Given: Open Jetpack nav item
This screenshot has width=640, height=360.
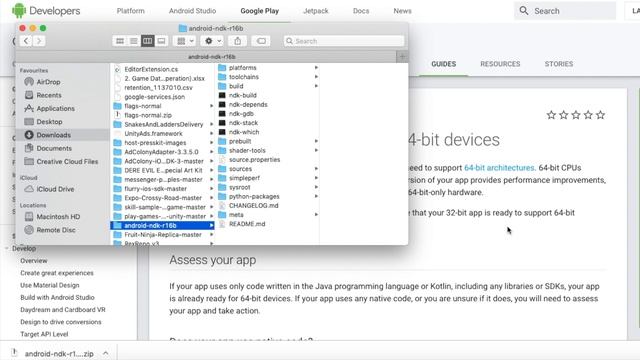Looking at the screenshot, I should (x=316, y=11).
